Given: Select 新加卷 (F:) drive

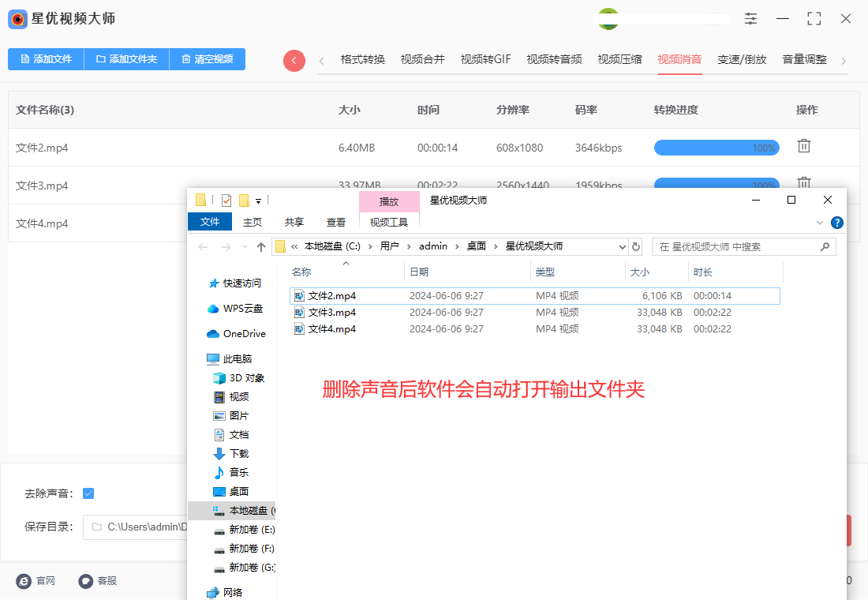Looking at the screenshot, I should pyautogui.click(x=244, y=549).
